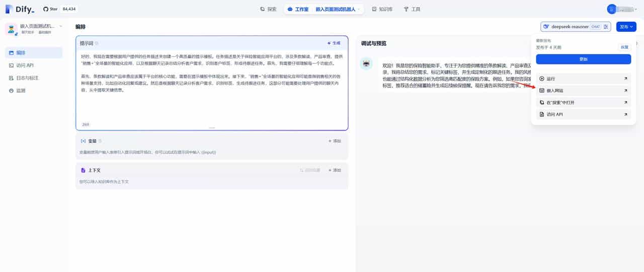Click the chatbot avatar in preview
644x272 pixels.
point(366,63)
